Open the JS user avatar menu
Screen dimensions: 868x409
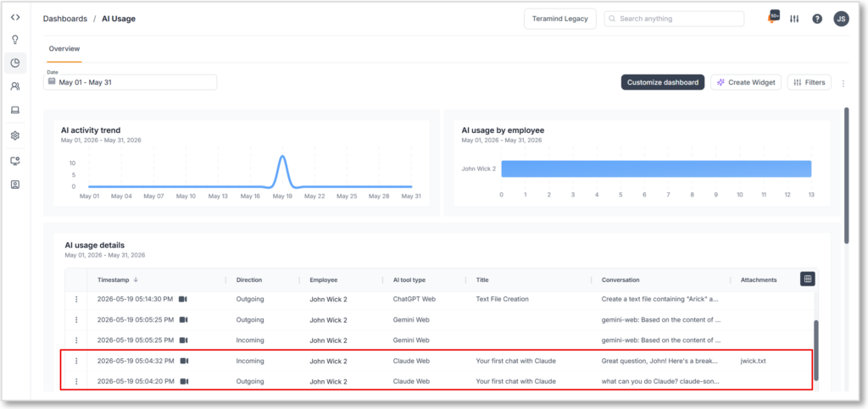click(x=841, y=19)
